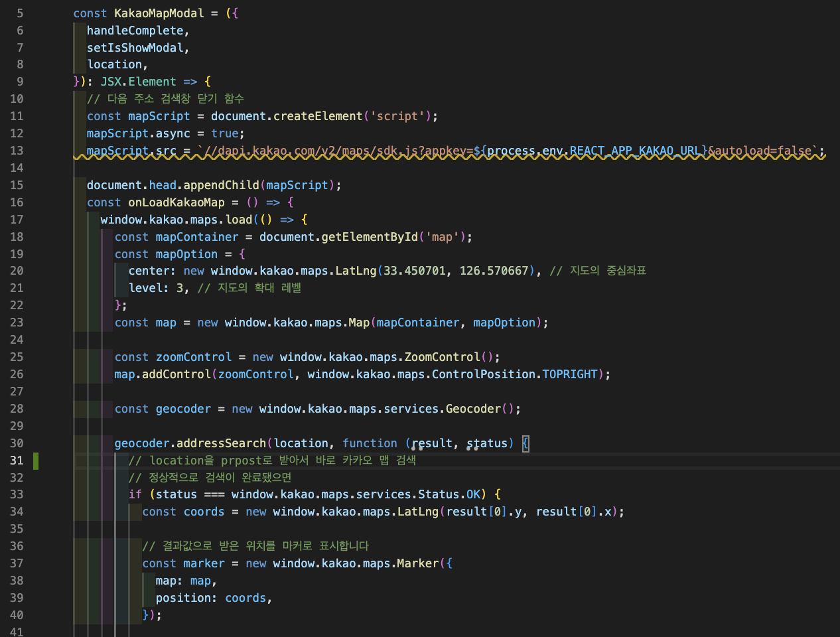Image resolution: width=840 pixels, height=637 pixels.
Task: Click 'appendChild' on line 15
Action: tap(222, 185)
